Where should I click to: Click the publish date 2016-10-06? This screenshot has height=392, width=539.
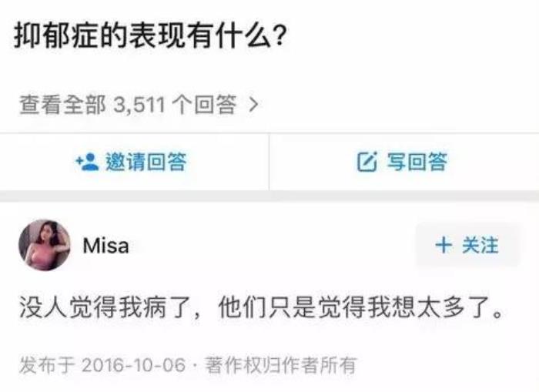[134, 365]
